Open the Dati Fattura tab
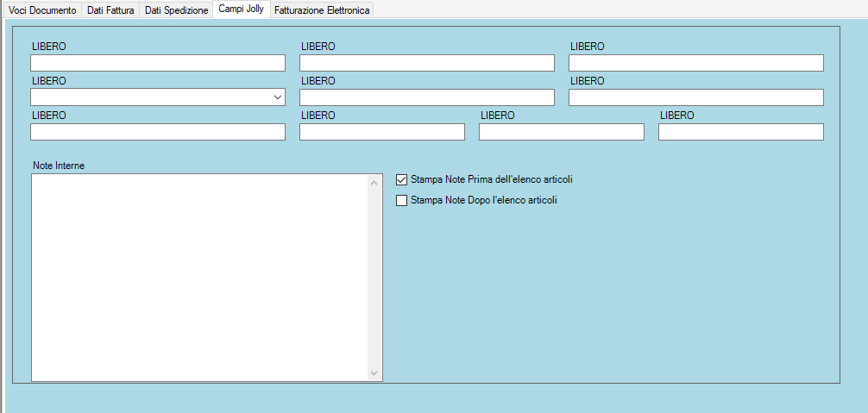The width and height of the screenshot is (868, 413). tap(110, 9)
